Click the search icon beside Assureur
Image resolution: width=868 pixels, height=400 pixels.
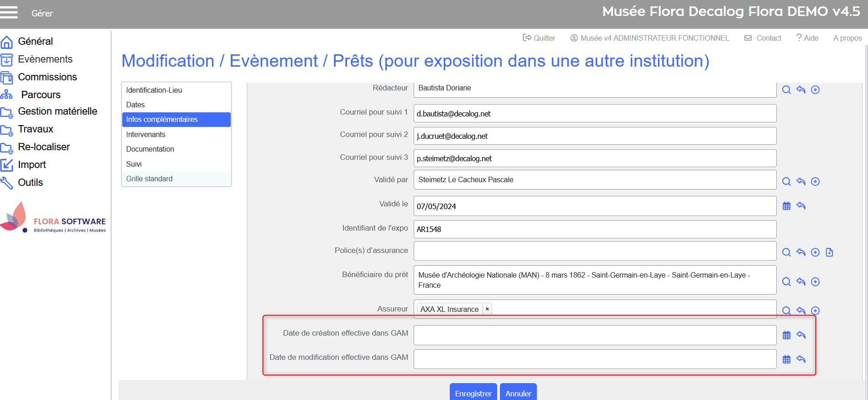[x=786, y=311]
